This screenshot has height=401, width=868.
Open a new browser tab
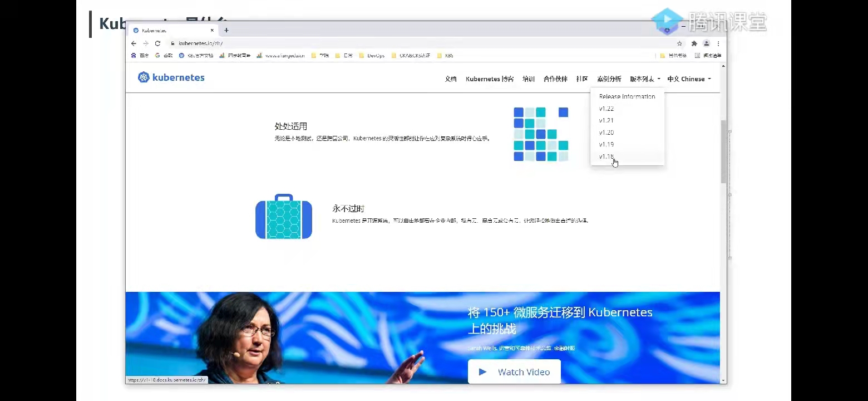tap(226, 30)
